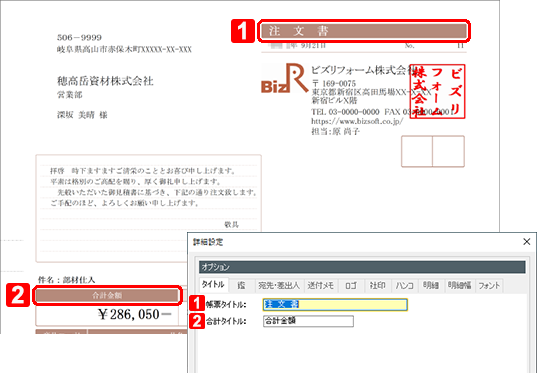This screenshot has width=547, height=383.
Task: Open the 明細 tab
Action: pos(431,286)
